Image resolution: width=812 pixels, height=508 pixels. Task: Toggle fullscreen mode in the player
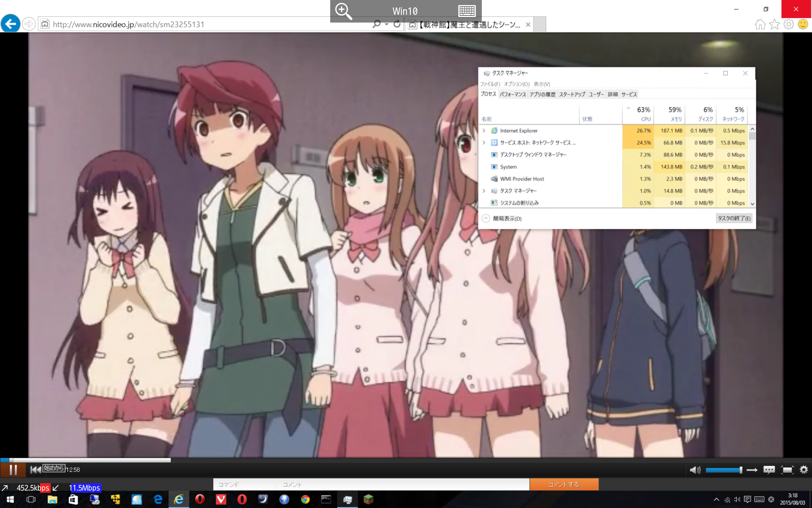pyautogui.click(x=787, y=470)
